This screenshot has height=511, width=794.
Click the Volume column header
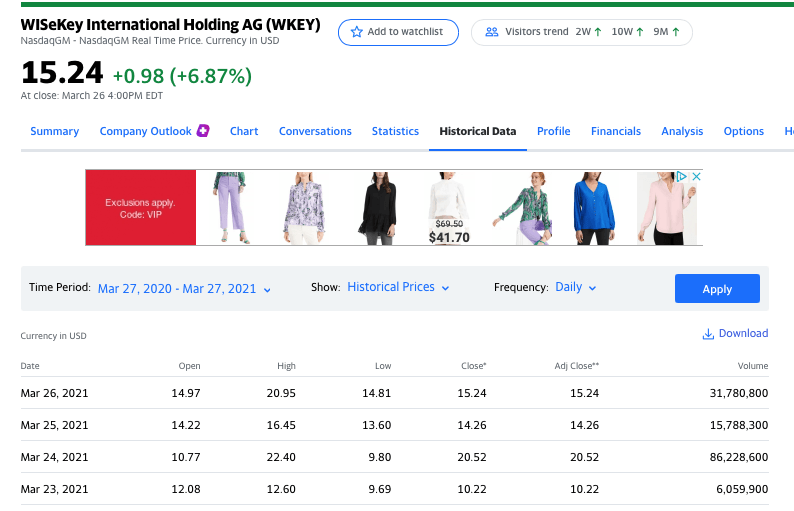pos(753,366)
